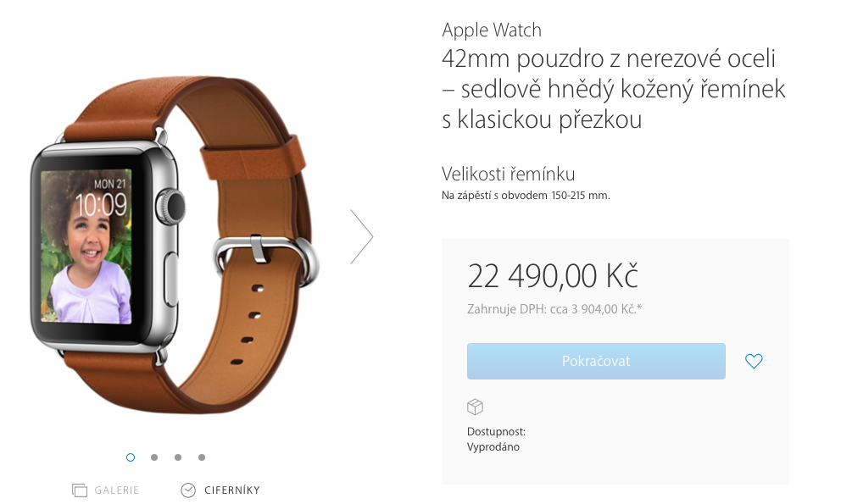Click the Galerie stacked-images icon
This screenshot has height=504, width=852.
[80, 490]
